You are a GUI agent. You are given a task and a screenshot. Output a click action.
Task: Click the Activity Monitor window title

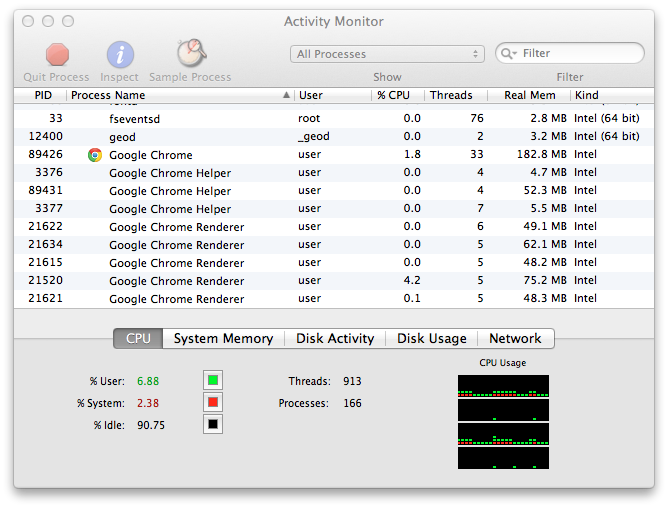tap(334, 21)
